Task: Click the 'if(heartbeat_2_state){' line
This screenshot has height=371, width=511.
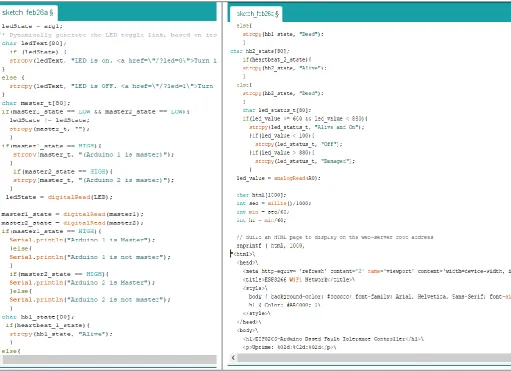Action: pyautogui.click(x=277, y=60)
